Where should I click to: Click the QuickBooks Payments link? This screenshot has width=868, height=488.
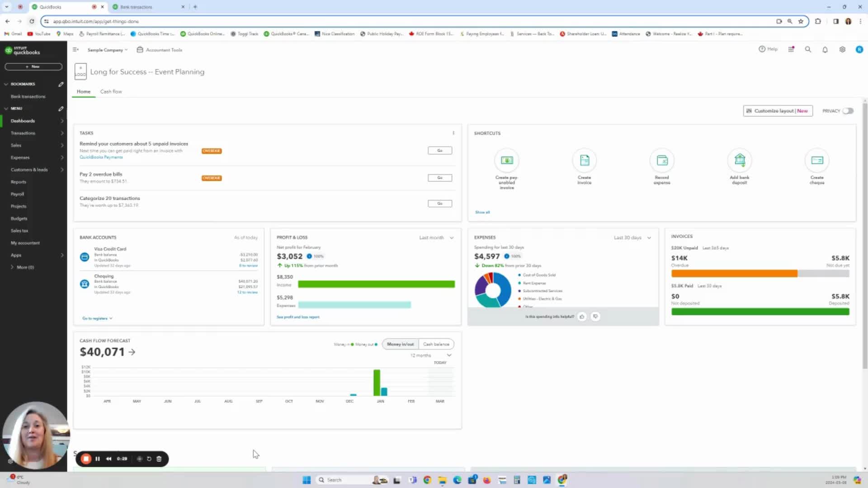coord(101,157)
